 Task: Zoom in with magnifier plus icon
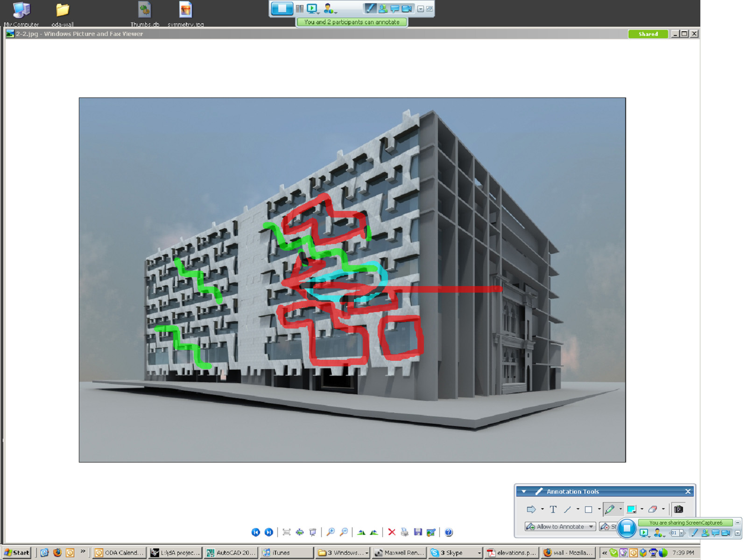(331, 532)
